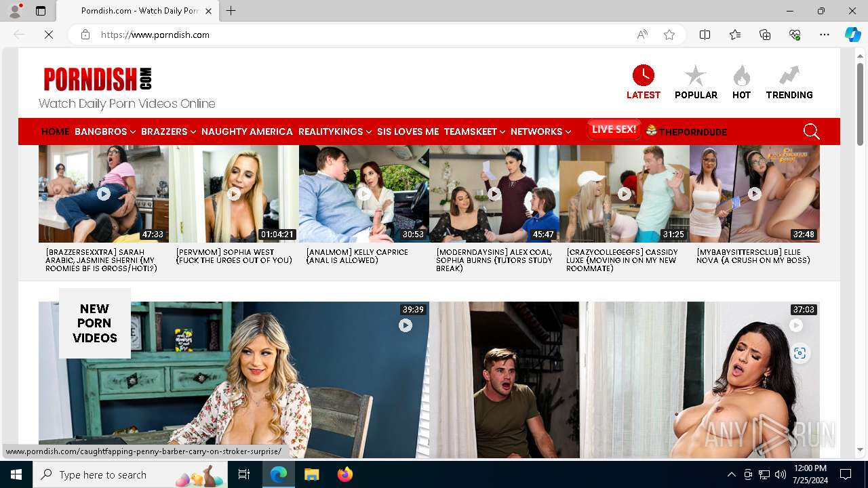Open Task View on taskbar
The height and width of the screenshot is (488, 868).
pos(244,474)
